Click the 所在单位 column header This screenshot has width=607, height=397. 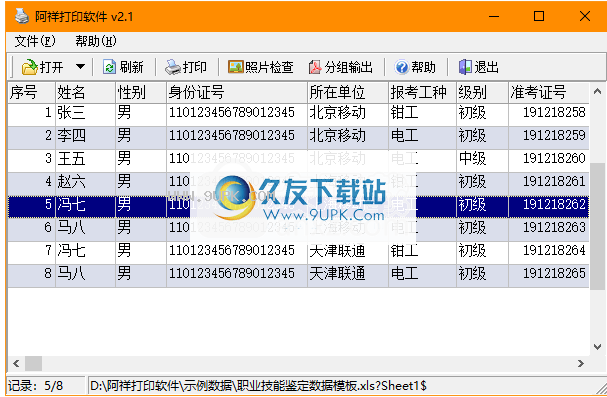pos(348,92)
